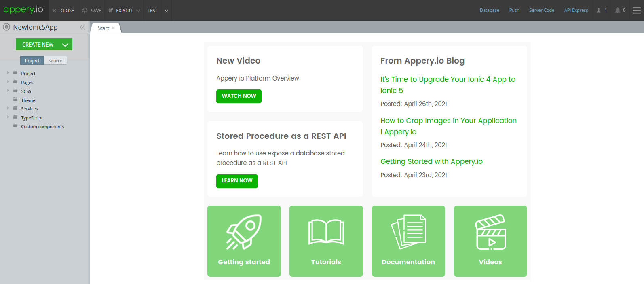Viewport: 644px width, 284px height.
Task: Click the Tutorials tile label
Action: point(326,262)
